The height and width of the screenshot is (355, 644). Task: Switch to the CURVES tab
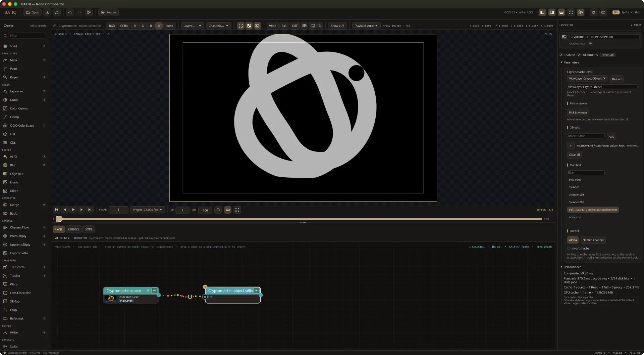[x=73, y=229]
